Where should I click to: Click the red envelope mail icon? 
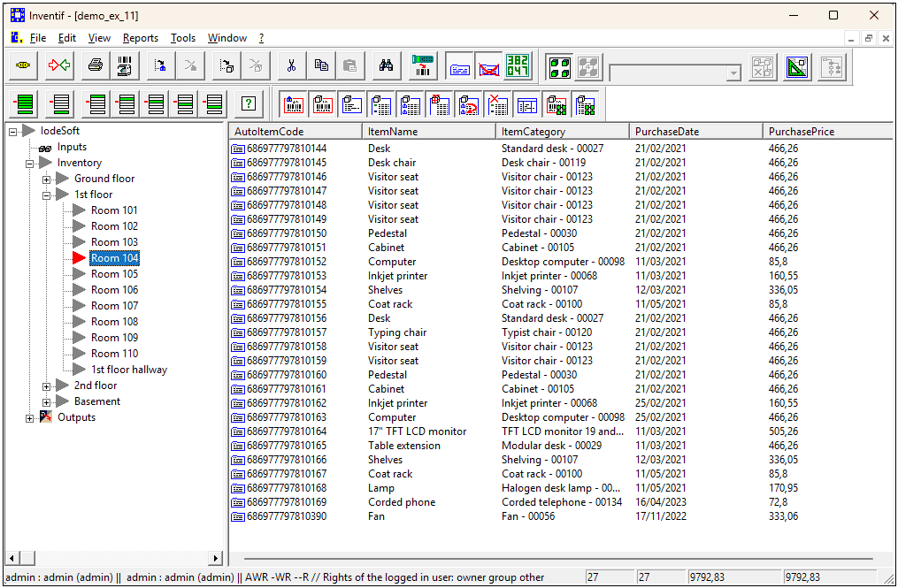[x=489, y=65]
